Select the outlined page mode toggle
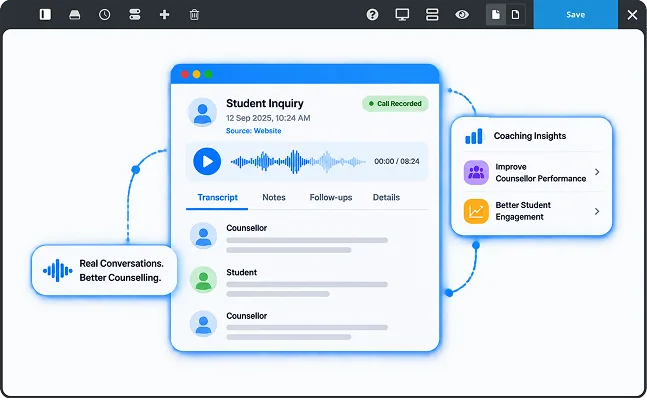This screenshot has width=647, height=400. click(515, 15)
